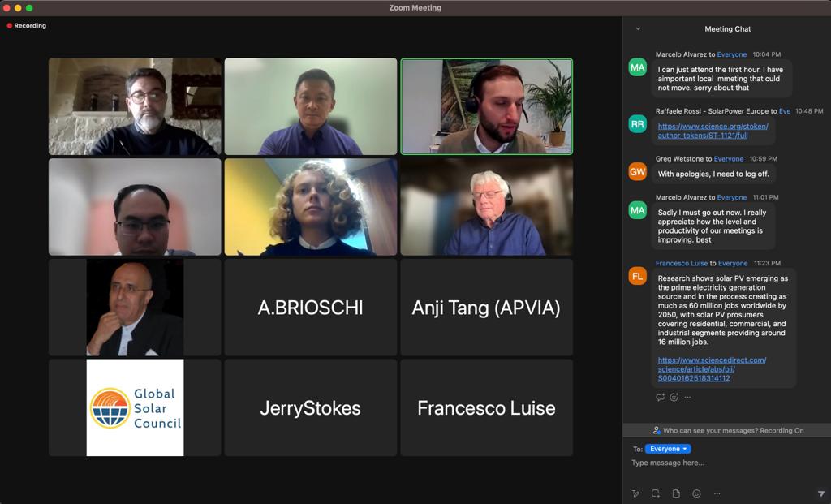Open the science.org author-tokens link

pos(713,131)
